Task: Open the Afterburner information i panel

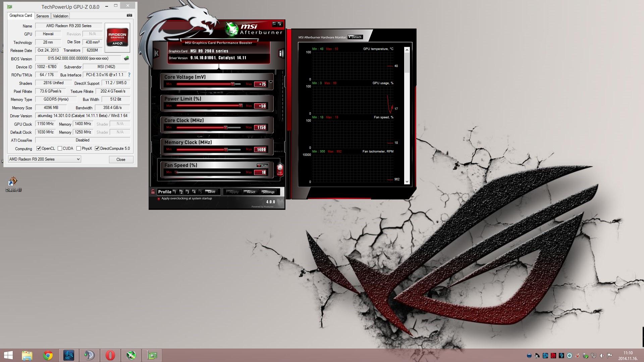Action: 281,53
